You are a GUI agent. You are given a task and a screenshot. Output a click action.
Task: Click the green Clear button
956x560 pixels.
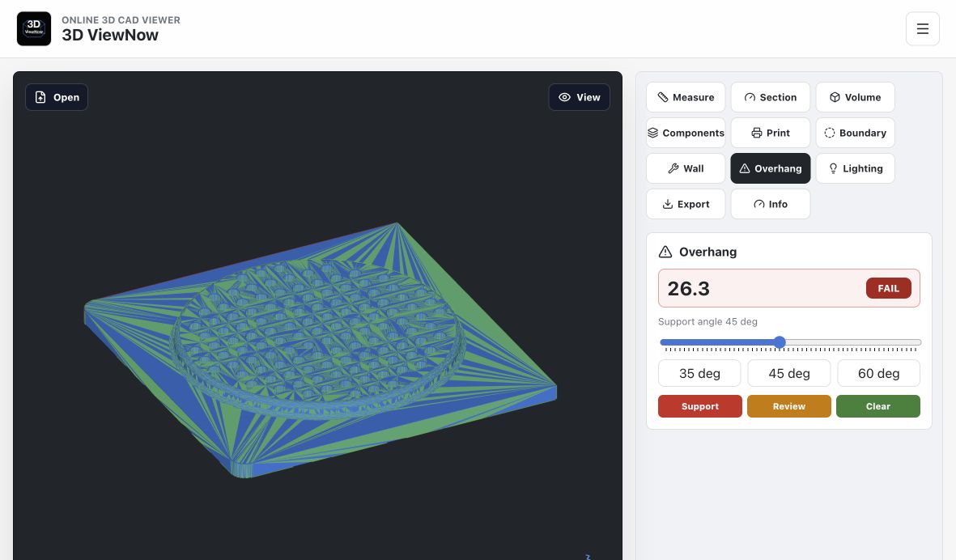point(878,406)
